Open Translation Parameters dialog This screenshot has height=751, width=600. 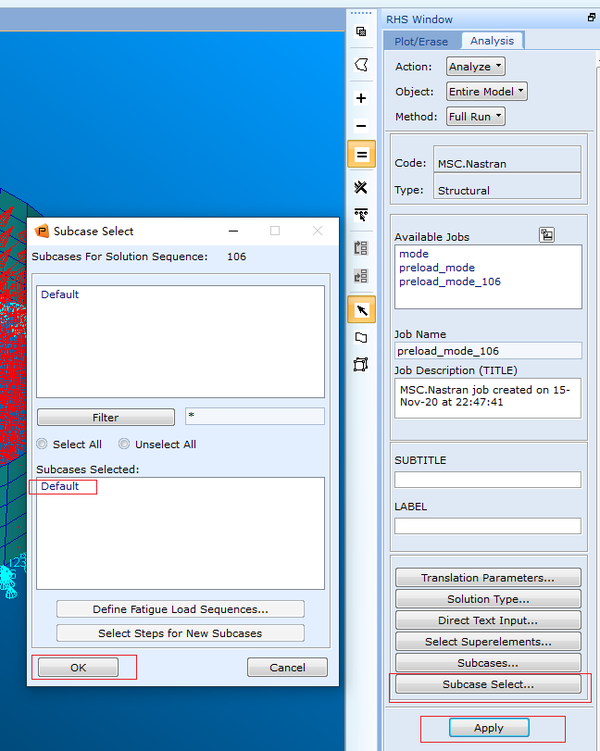point(488,578)
